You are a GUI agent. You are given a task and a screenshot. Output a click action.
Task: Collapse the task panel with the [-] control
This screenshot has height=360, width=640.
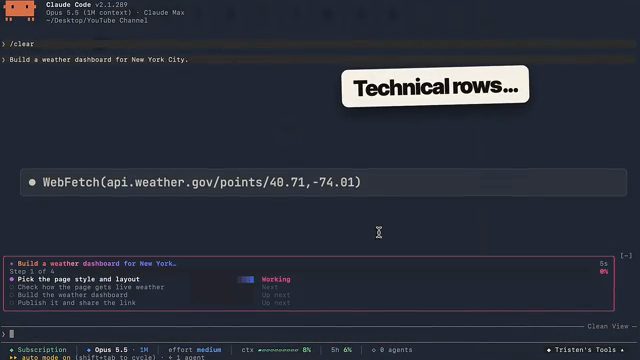(x=626, y=256)
